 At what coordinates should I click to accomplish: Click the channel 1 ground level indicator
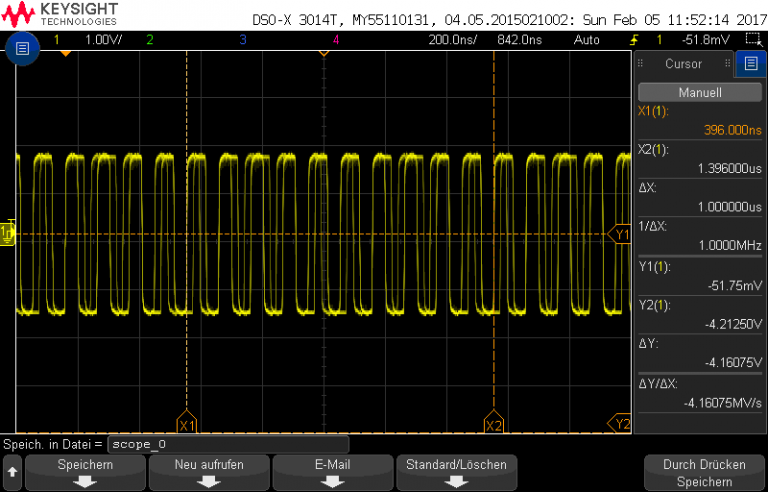click(8, 233)
